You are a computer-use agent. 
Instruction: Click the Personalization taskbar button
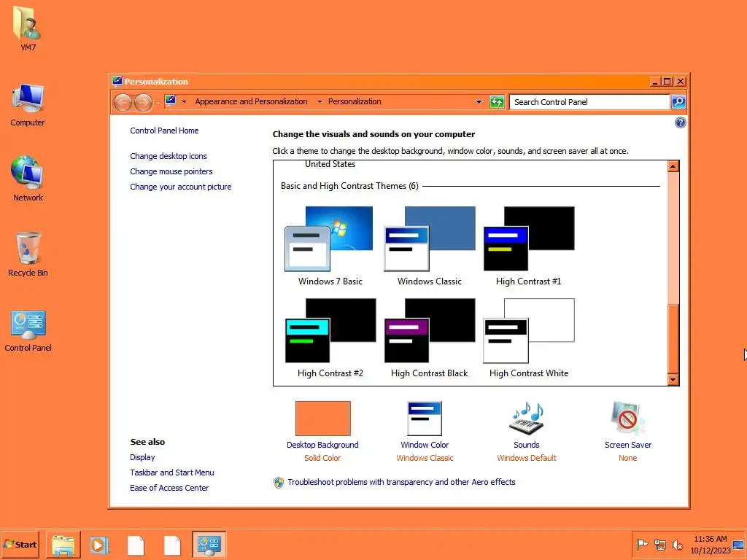(x=209, y=545)
